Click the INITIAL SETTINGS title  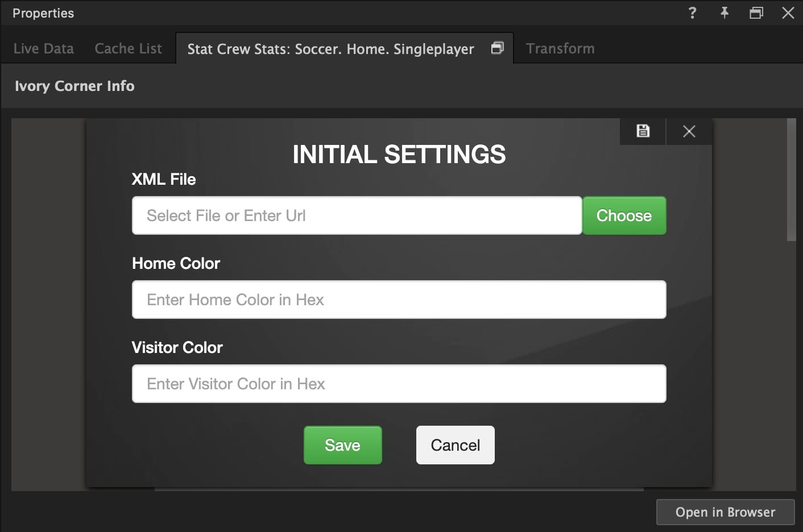pyautogui.click(x=399, y=155)
